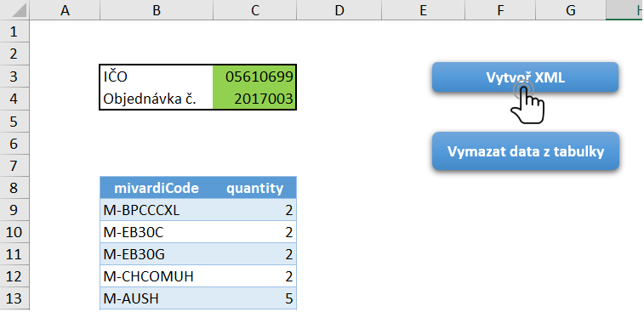This screenshot has width=644, height=312.
Task: Select the quantity cell for M-AUSH
Action: pyautogui.click(x=254, y=298)
